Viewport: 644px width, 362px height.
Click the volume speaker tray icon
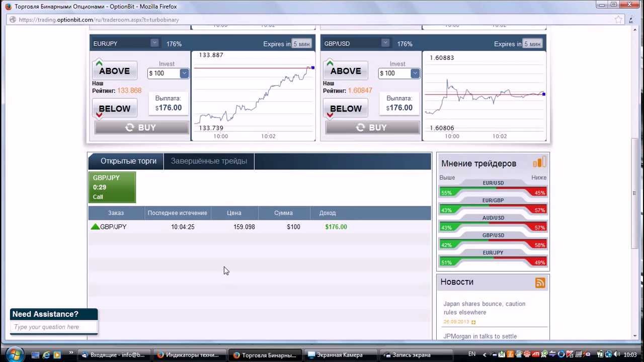click(617, 354)
